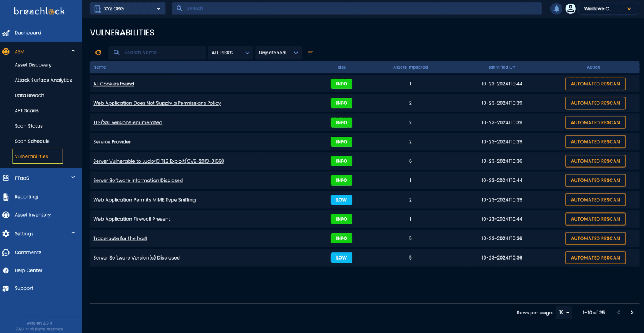Image resolution: width=644 pixels, height=333 pixels.
Task: Click the Assets Impacted column header
Action: 410,67
